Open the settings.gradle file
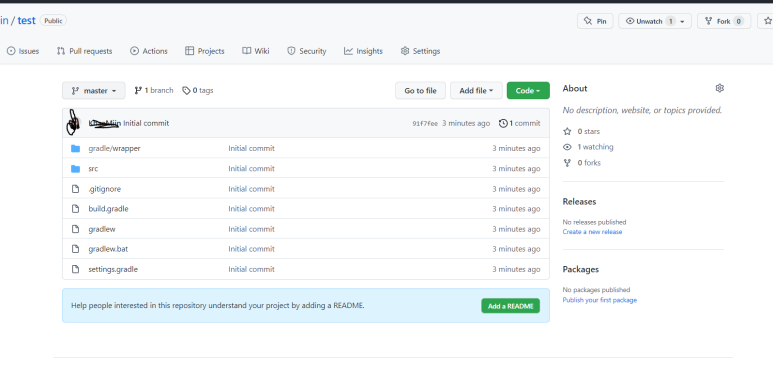The width and height of the screenshot is (773, 369). (113, 269)
